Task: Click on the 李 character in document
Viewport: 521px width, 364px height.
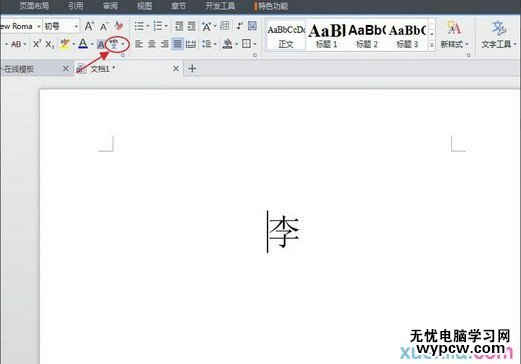Action: click(x=284, y=231)
